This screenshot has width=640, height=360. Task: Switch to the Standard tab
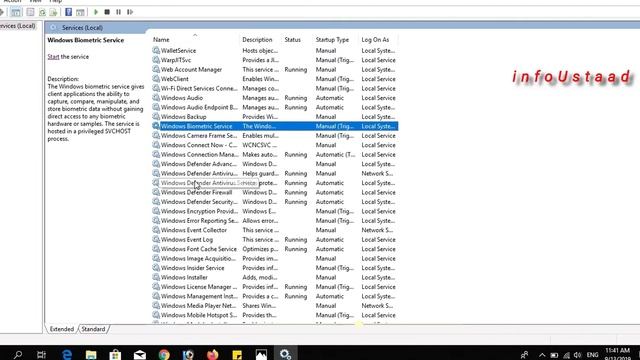point(93,329)
